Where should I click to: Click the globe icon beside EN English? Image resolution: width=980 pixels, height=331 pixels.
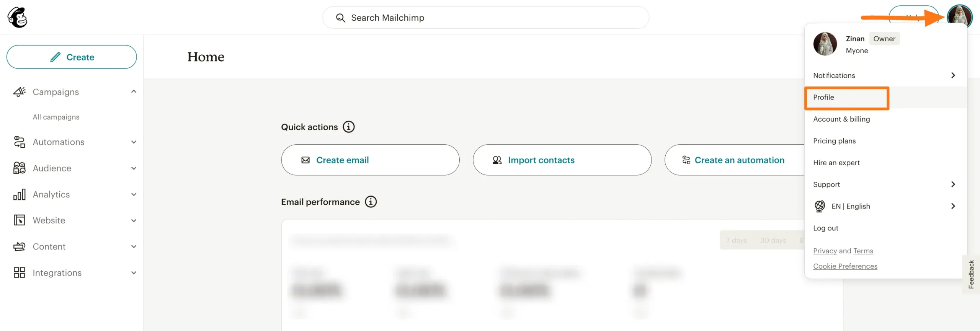[x=819, y=206]
